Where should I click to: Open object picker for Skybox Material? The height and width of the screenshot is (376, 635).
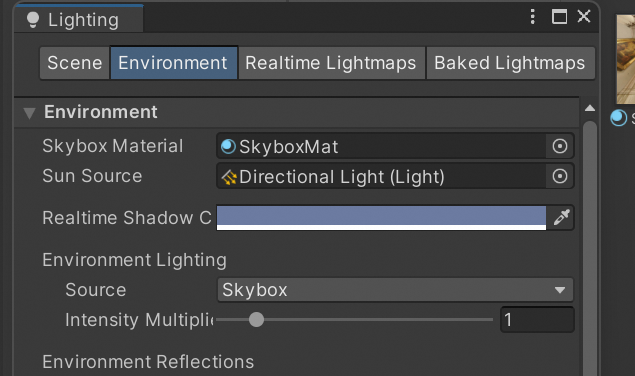coord(560,146)
